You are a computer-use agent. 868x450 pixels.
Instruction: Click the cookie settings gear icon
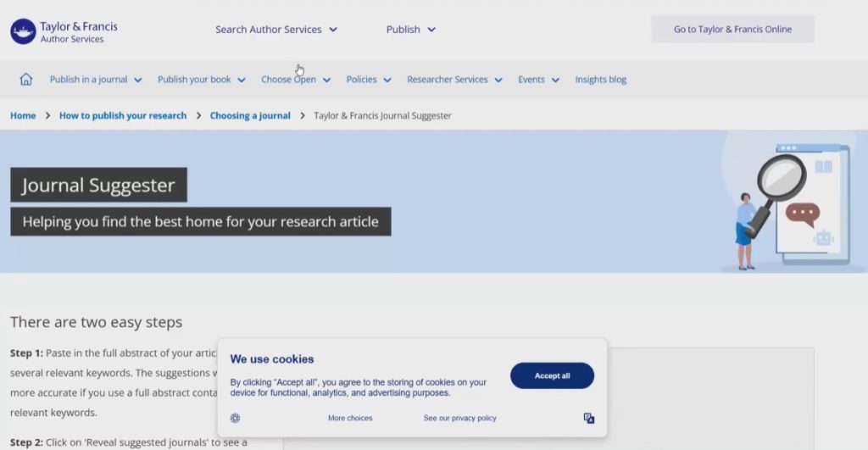point(235,418)
